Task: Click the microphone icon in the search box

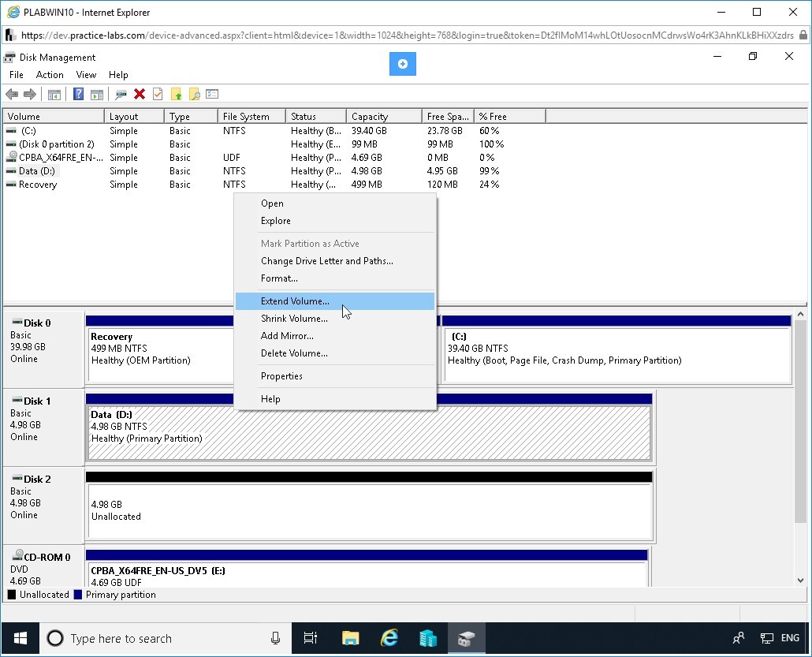Action: (275, 638)
